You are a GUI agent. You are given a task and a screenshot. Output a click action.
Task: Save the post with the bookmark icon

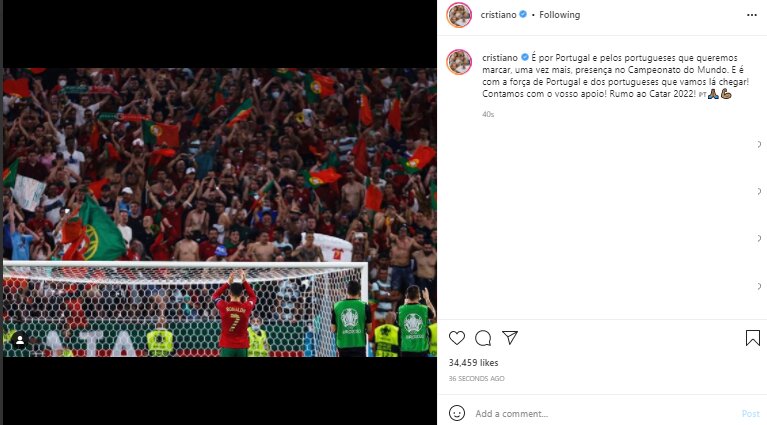753,338
